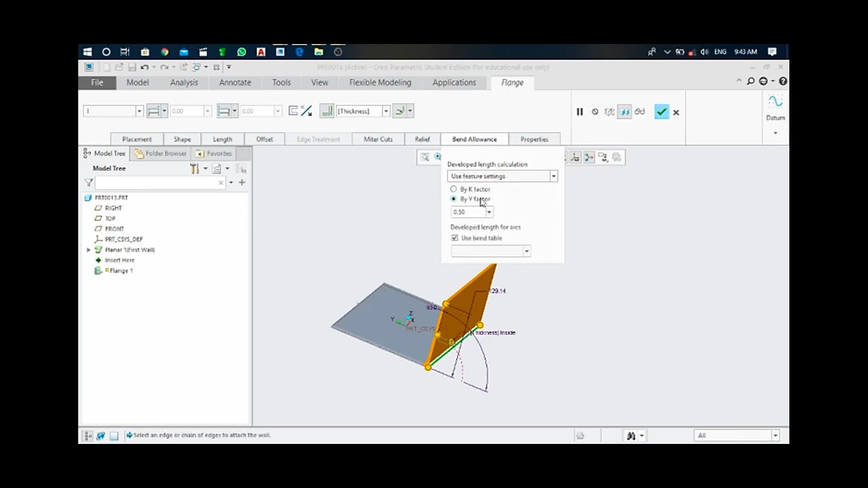Image resolution: width=868 pixels, height=488 pixels.
Task: Open the Folder Browser tab
Action: (160, 153)
